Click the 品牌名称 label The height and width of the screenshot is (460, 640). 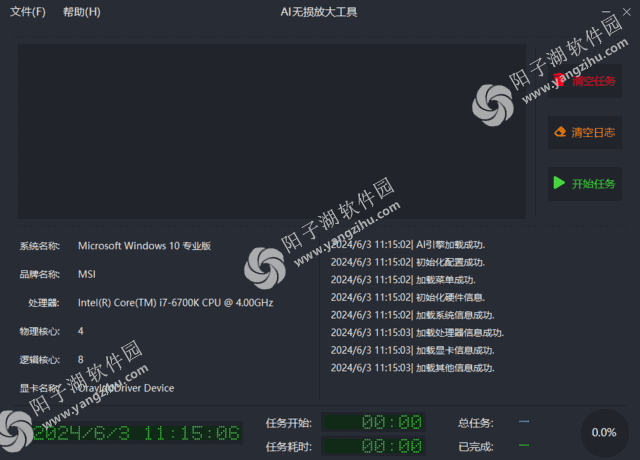click(40, 274)
